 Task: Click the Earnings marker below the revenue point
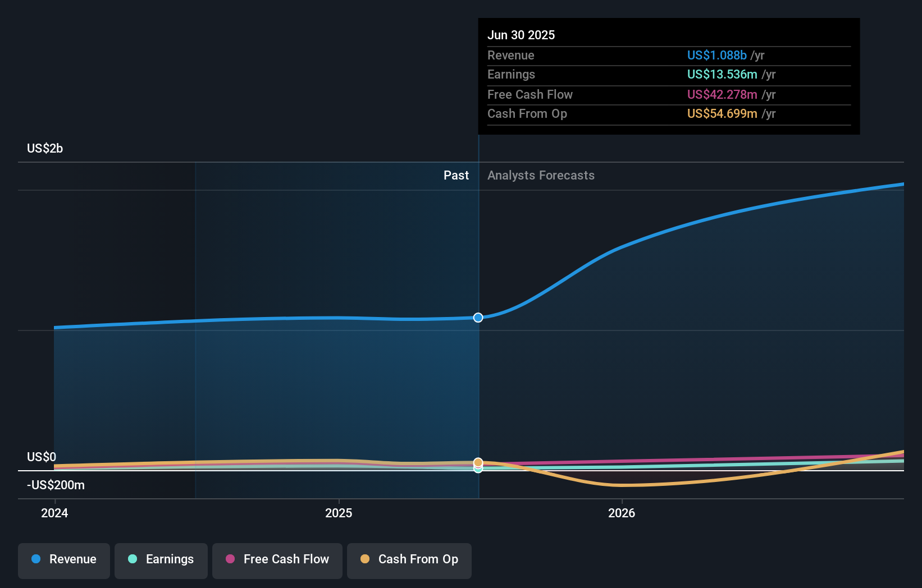[x=478, y=469]
